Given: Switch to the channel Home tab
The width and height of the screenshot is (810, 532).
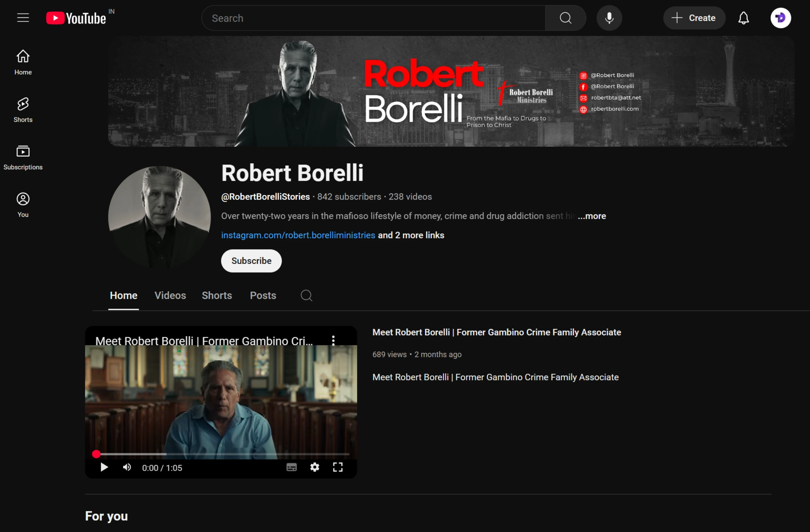Looking at the screenshot, I should pyautogui.click(x=123, y=295).
